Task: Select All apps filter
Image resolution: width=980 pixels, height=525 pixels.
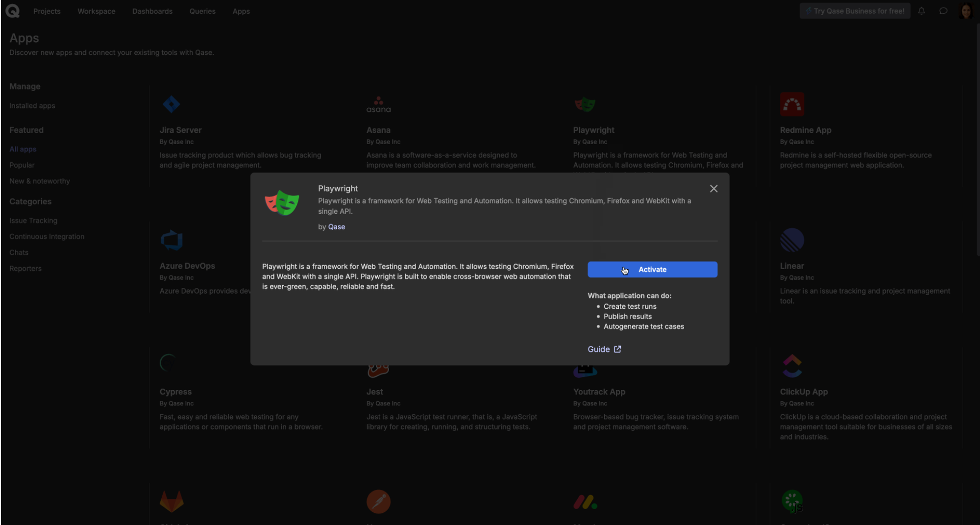Action: pos(23,149)
